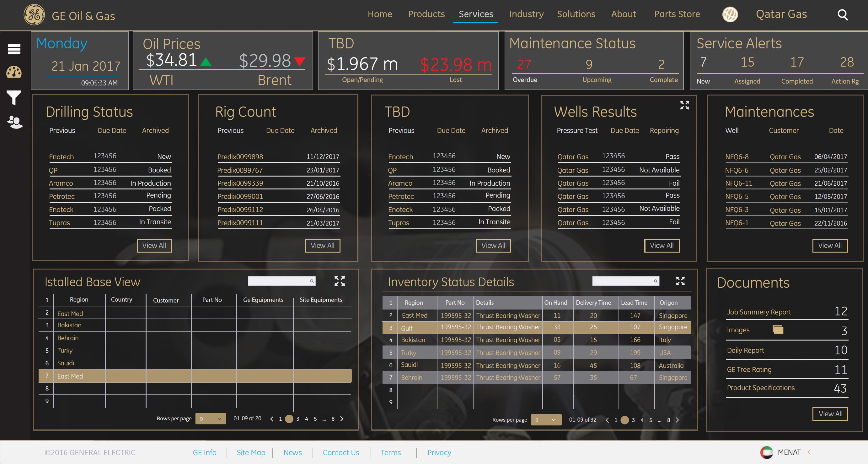Expand Inventory Status Details panel fullscreen
Screen dimensions: 868x464
[680, 281]
